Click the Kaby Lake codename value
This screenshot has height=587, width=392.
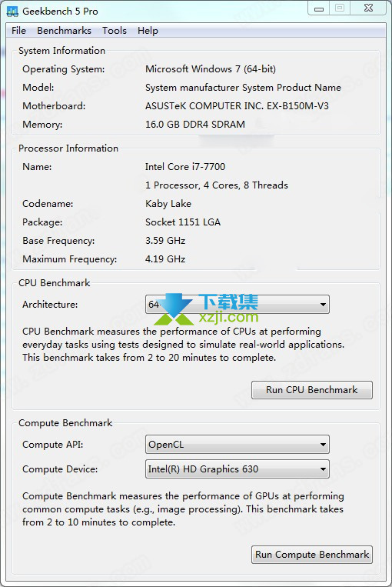click(x=168, y=204)
